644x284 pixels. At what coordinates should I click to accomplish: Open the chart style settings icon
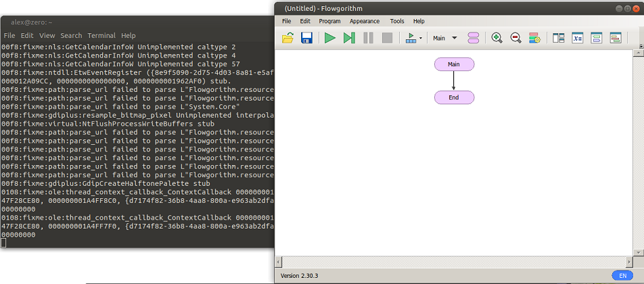(x=534, y=38)
